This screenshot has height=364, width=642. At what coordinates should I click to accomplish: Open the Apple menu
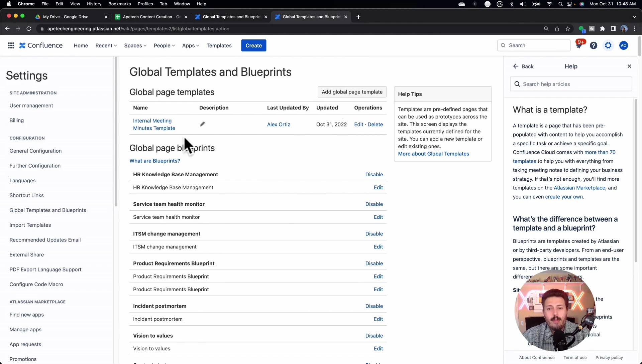click(9, 4)
